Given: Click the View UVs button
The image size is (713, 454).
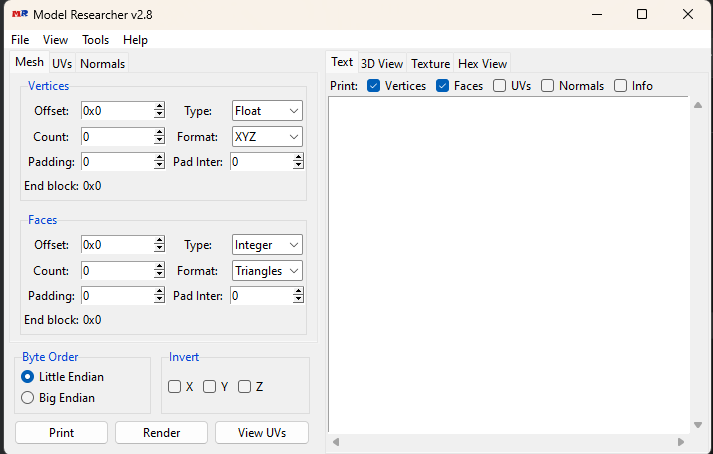Looking at the screenshot, I should click(263, 433).
